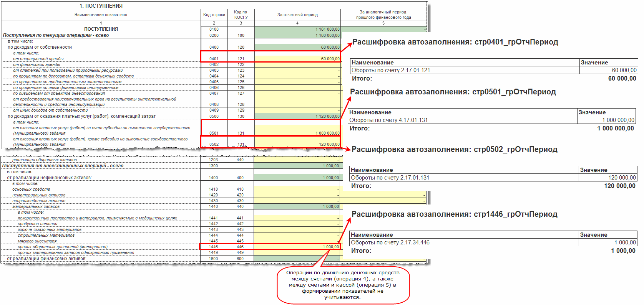The width and height of the screenshot is (644, 305).
Task: Click "по процентам по предоставленным заимствованиям" row
Action: point(67,82)
